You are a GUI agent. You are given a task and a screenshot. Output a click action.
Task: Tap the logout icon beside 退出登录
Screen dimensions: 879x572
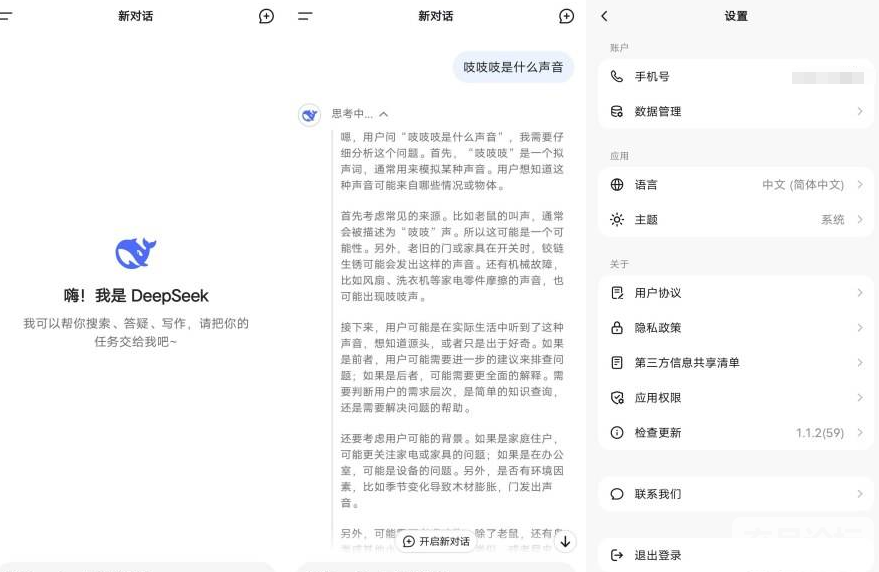(617, 555)
